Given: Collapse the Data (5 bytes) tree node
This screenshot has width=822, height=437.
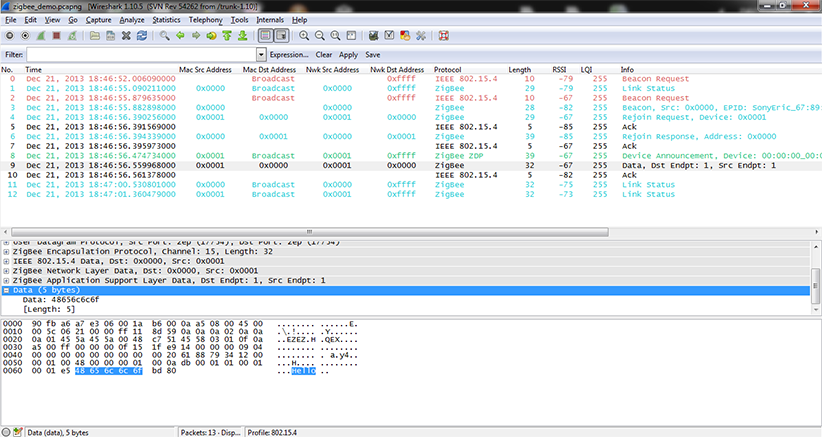Looking at the screenshot, I should click(x=6, y=289).
